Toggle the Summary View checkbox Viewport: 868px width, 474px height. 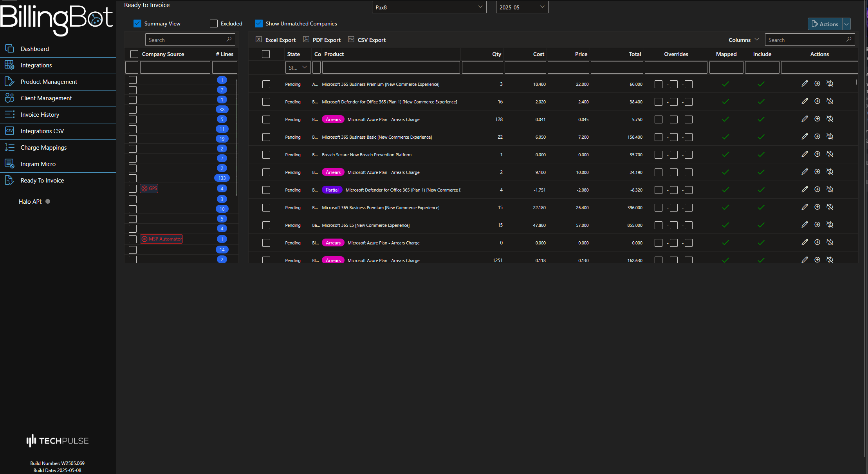pyautogui.click(x=137, y=24)
